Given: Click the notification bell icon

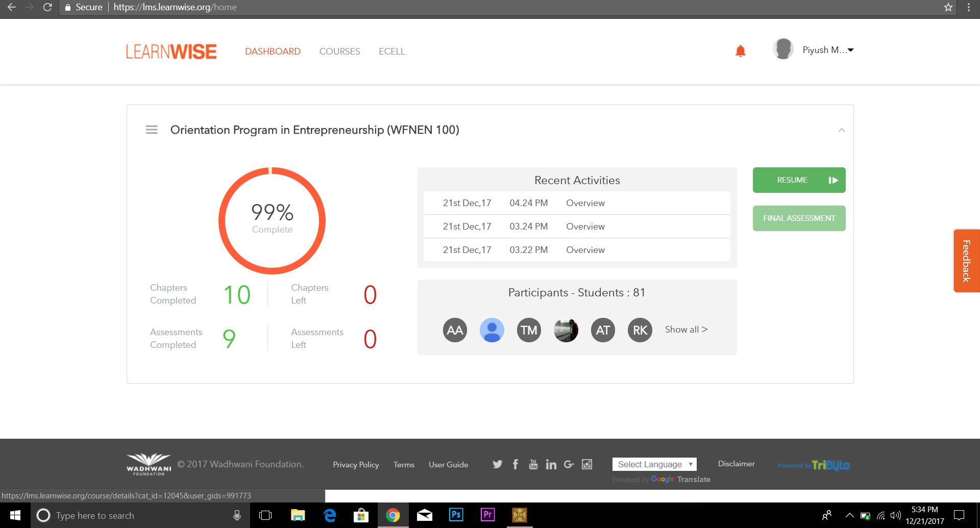Looking at the screenshot, I should click(x=741, y=51).
